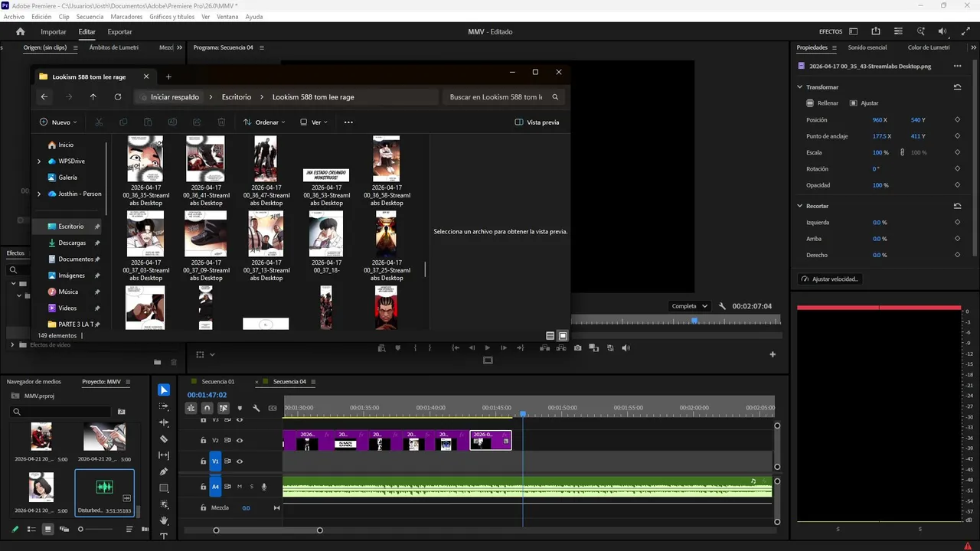Viewport: 980px width, 551px height.
Task: Open the Program monitor button editor plus icon
Action: [773, 354]
